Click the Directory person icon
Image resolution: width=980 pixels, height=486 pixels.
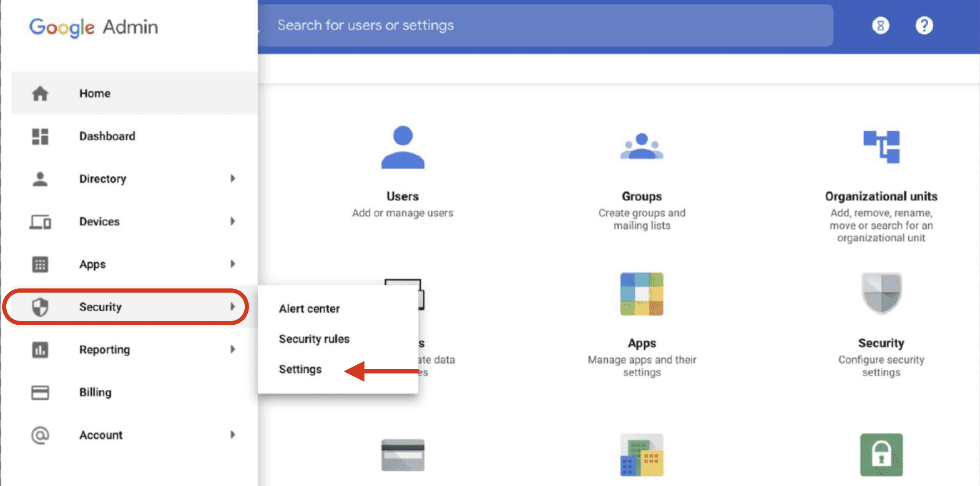(x=40, y=179)
